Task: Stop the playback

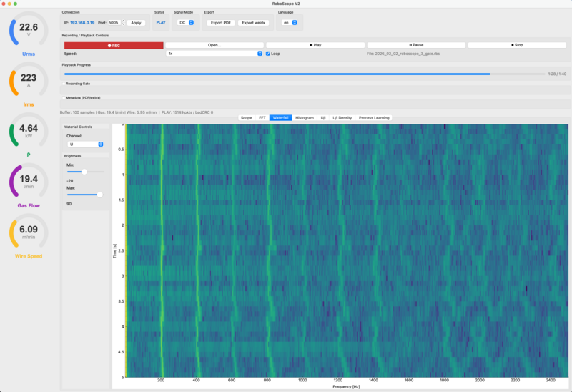Action: pos(517,45)
